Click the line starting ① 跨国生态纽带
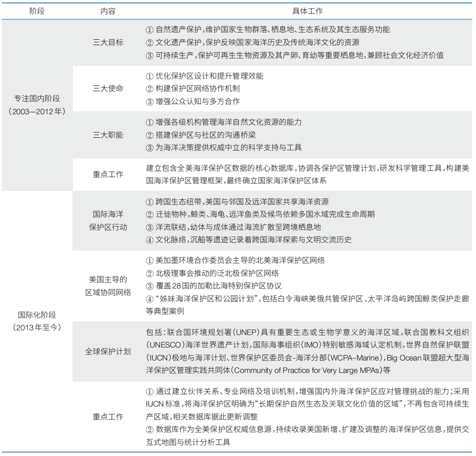This screenshot has height=456, width=476. coord(237,202)
